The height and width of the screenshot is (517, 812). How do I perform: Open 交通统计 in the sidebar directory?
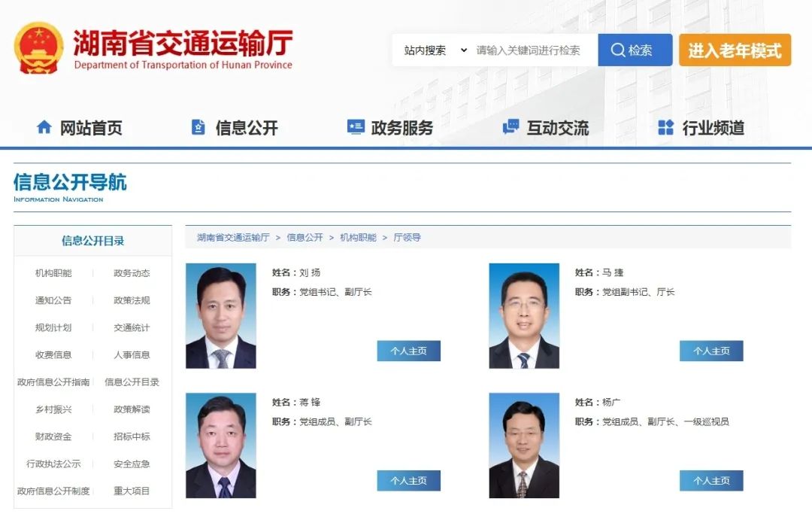coord(132,327)
